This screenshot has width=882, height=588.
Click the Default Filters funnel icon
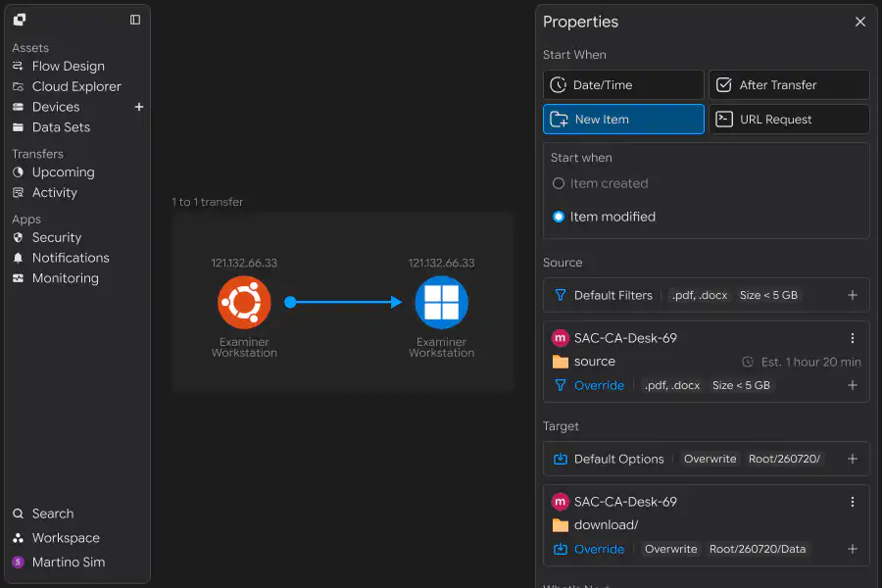tap(561, 295)
